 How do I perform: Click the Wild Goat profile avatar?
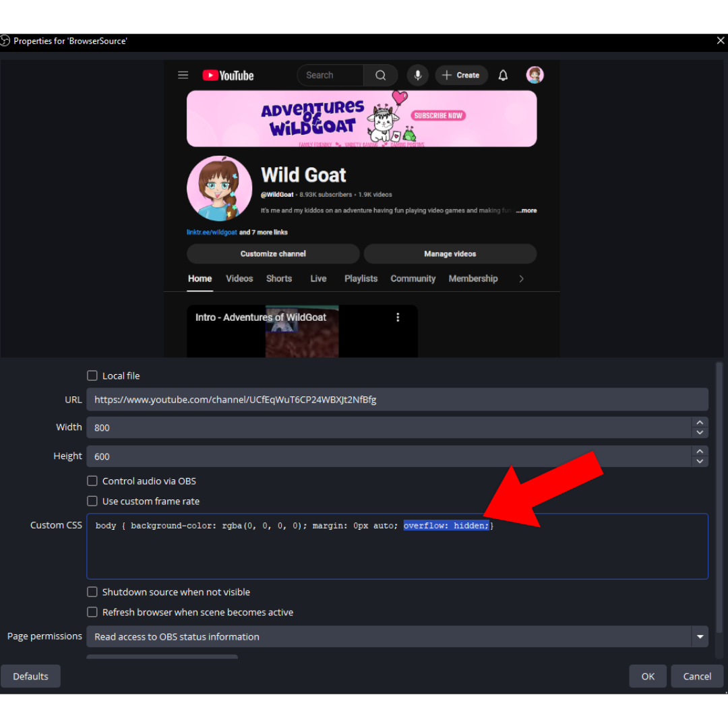[535, 75]
